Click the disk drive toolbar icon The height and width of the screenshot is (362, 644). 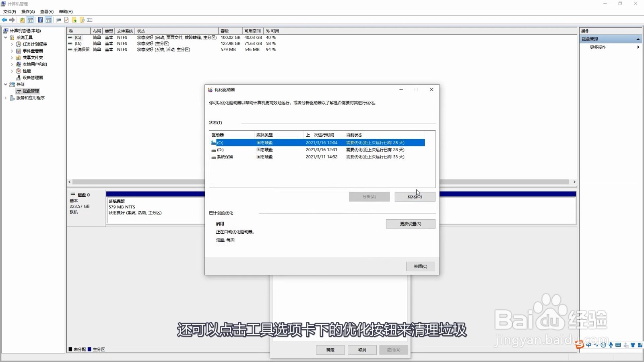coord(59,20)
